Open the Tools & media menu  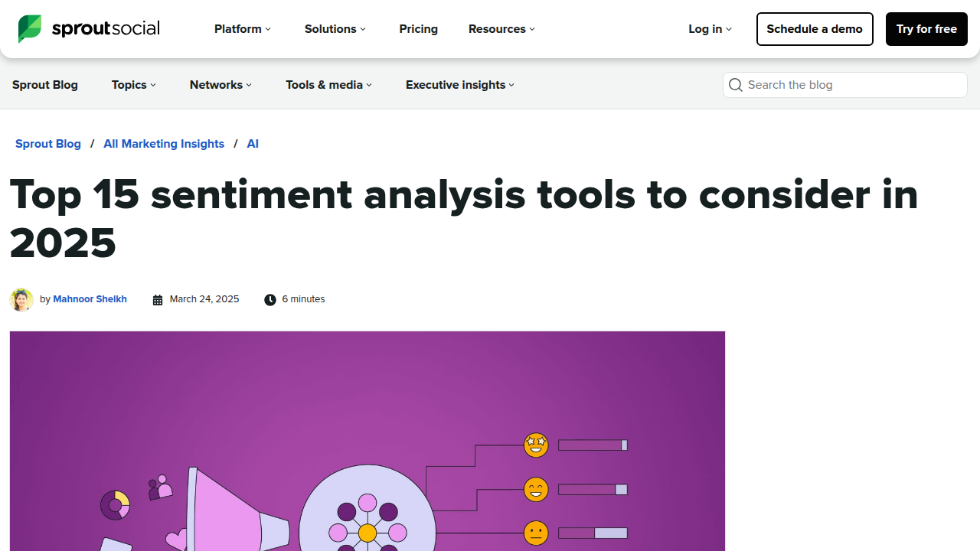328,85
